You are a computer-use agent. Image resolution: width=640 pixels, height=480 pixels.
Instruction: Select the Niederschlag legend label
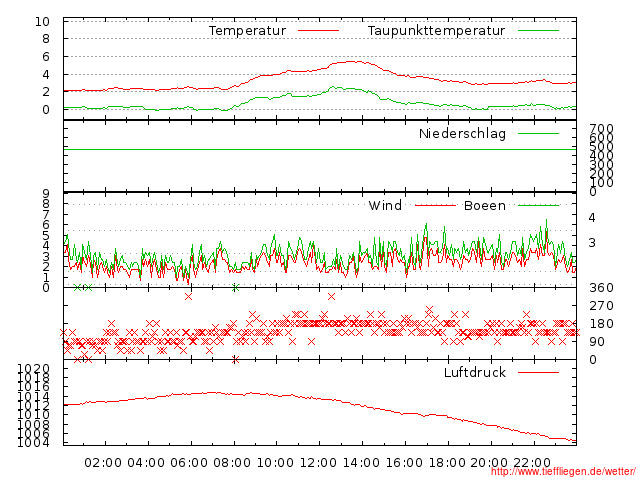tap(462, 133)
